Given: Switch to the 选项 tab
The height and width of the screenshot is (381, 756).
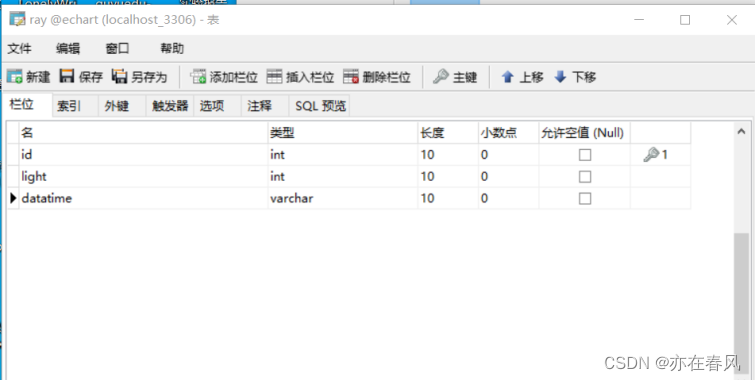Looking at the screenshot, I should pyautogui.click(x=217, y=106).
